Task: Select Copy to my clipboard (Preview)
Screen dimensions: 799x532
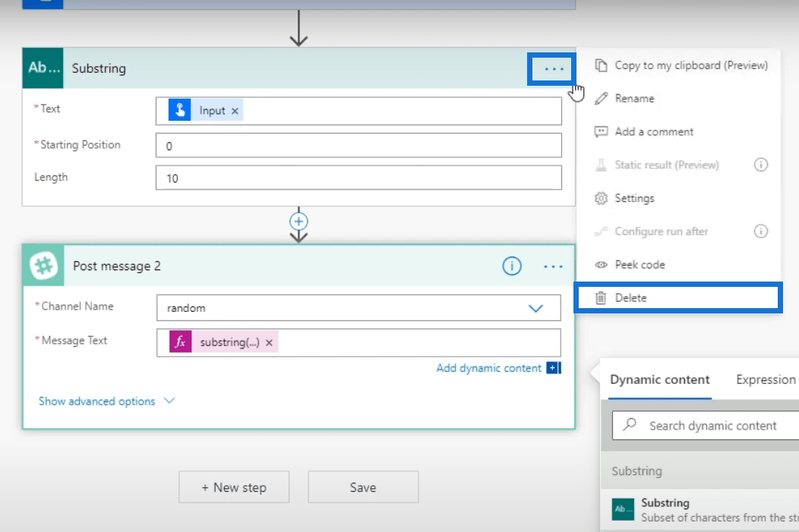Action: coord(681,66)
